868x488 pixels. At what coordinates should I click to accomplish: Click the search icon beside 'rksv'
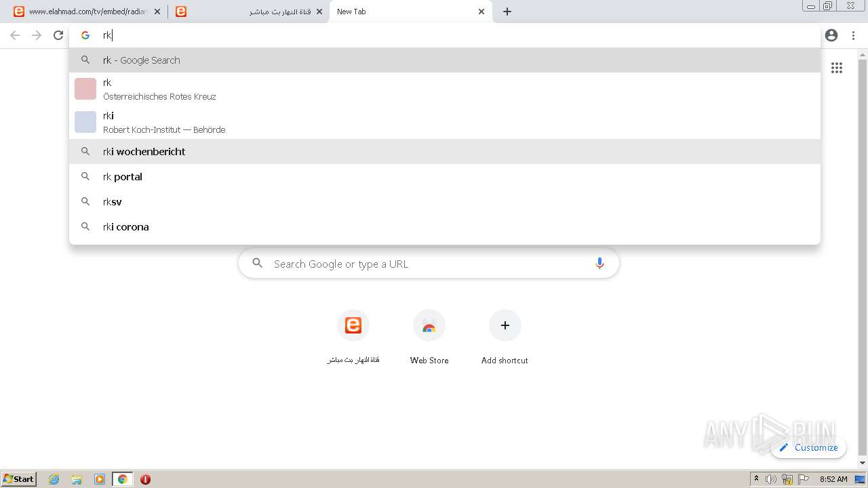[x=85, y=201]
